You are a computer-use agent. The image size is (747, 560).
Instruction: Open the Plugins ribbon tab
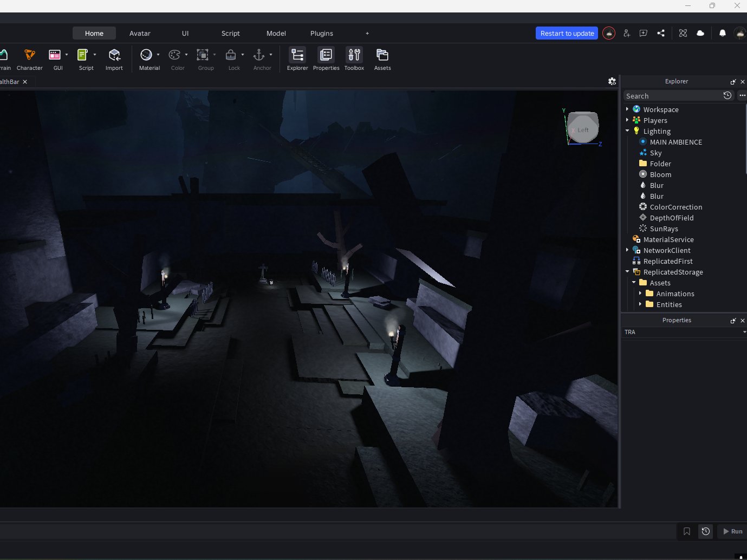322,33
